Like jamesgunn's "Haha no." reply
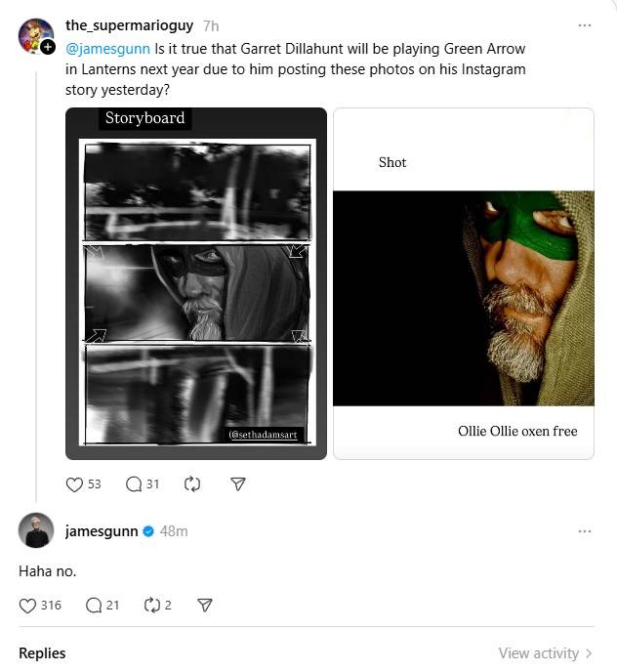The width and height of the screenshot is (617, 672). click(x=28, y=606)
